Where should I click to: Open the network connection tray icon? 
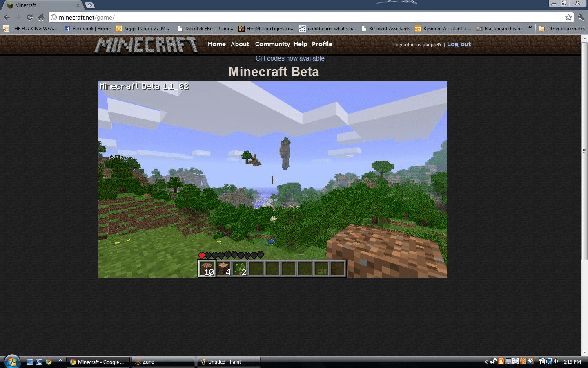tap(549, 361)
